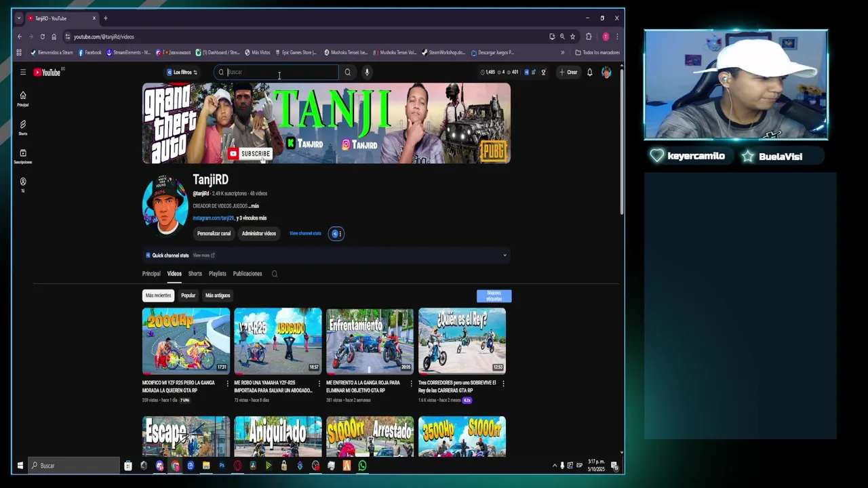This screenshot has height=488, width=868.
Task: Open the Windows Start menu
Action: 20,466
